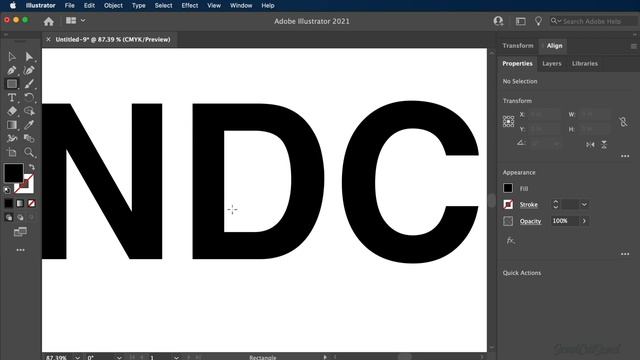Open the Apple menu
This screenshot has height=360, width=640.
click(13, 6)
